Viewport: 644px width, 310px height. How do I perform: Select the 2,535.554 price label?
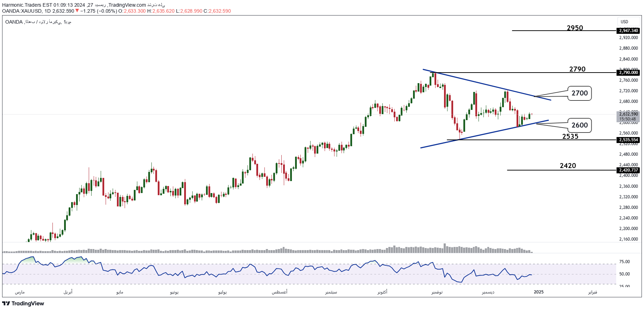coord(629,140)
